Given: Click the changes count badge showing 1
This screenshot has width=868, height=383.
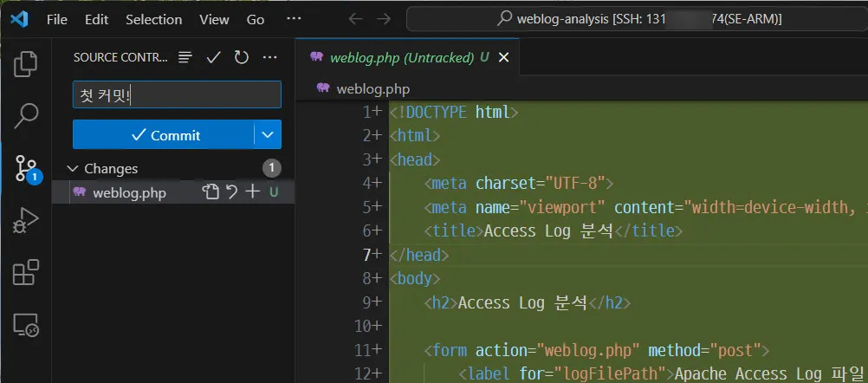Looking at the screenshot, I should (272, 168).
